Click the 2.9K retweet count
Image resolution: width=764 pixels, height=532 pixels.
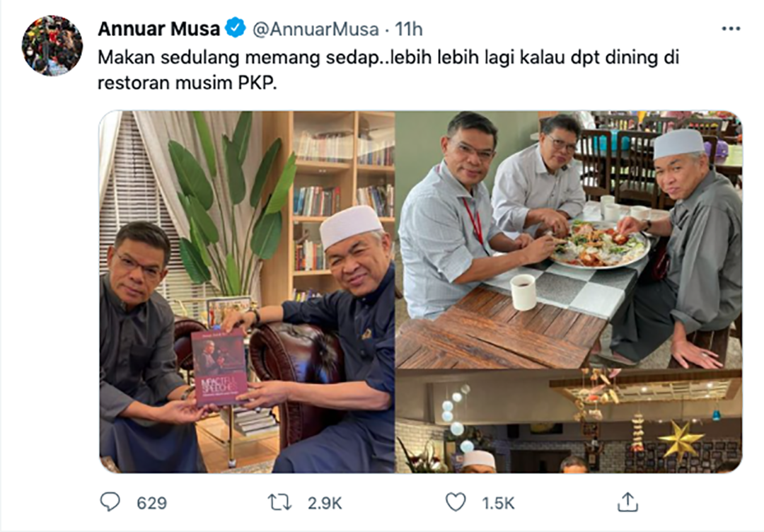tap(325, 503)
